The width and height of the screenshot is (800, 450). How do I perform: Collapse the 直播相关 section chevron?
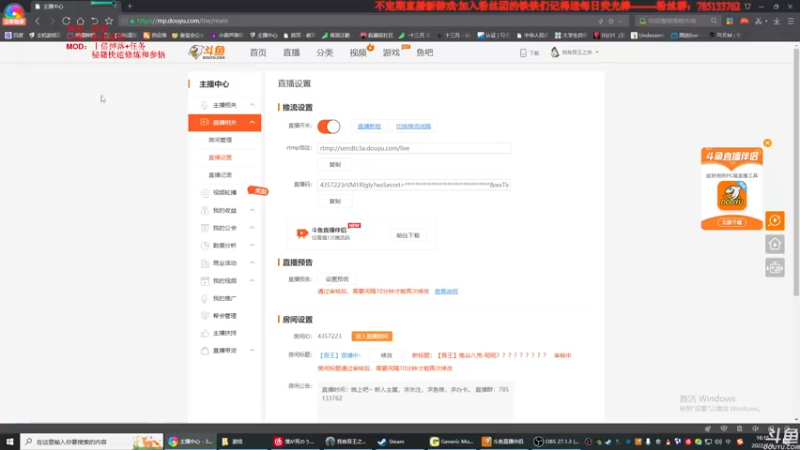click(252, 122)
